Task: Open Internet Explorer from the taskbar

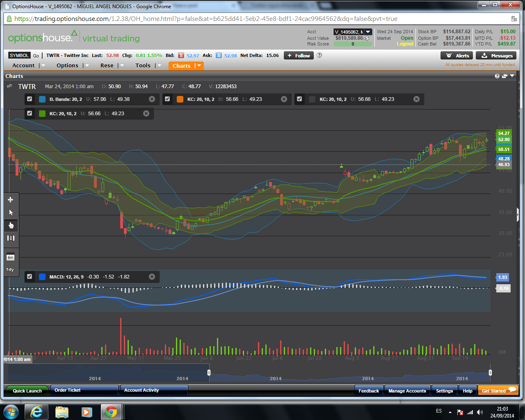Action: click(x=37, y=412)
